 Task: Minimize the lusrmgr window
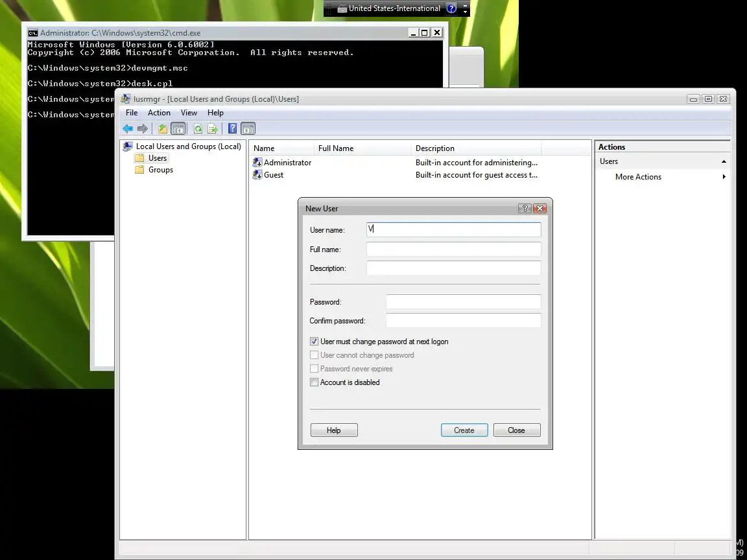694,99
